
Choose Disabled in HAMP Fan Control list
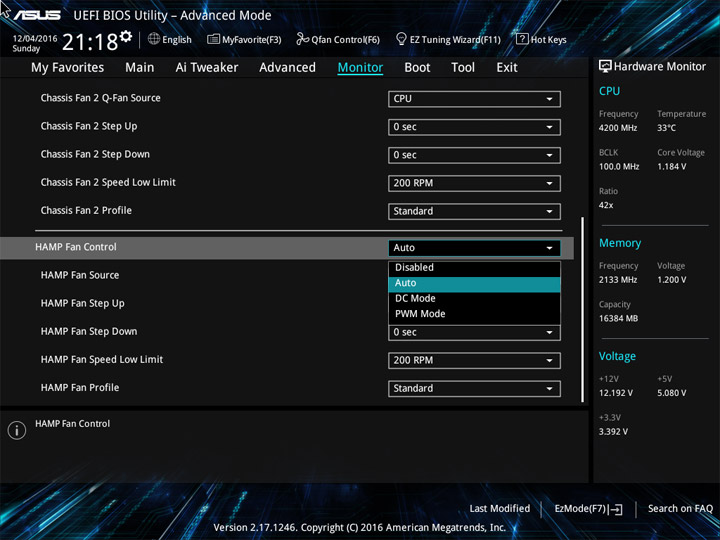pyautogui.click(x=474, y=268)
